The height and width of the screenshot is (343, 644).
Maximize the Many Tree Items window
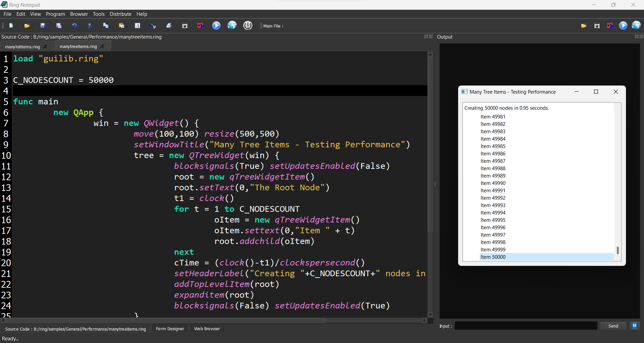(x=596, y=92)
